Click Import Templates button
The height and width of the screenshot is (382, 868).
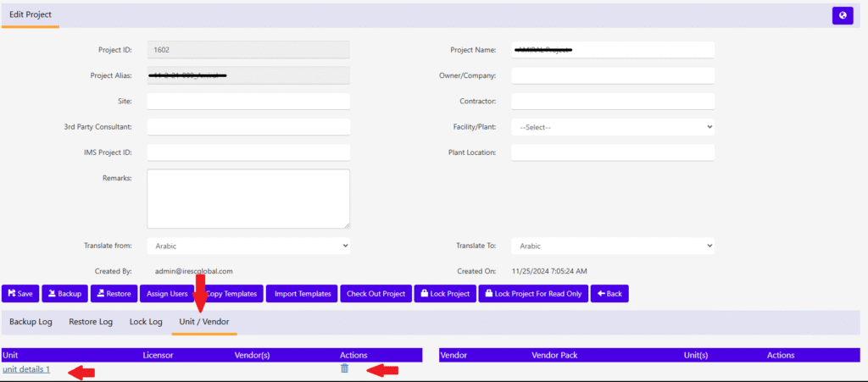coord(302,293)
